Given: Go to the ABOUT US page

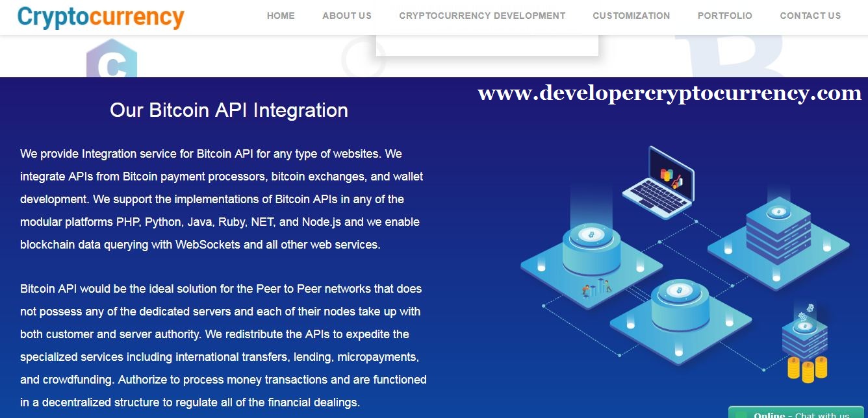Looking at the screenshot, I should [347, 16].
